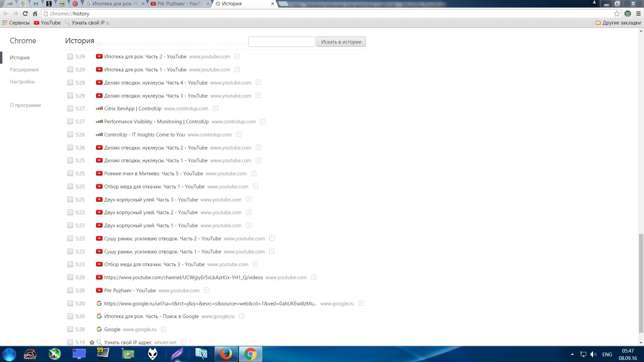Click the О программе menu item
644x362 pixels.
coord(25,105)
